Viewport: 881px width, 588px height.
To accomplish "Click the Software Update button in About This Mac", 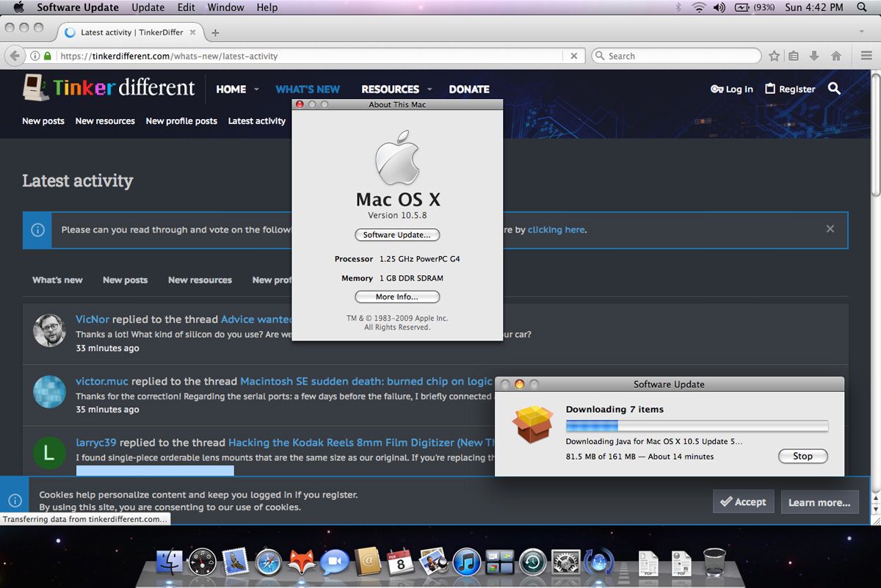I will 397,234.
